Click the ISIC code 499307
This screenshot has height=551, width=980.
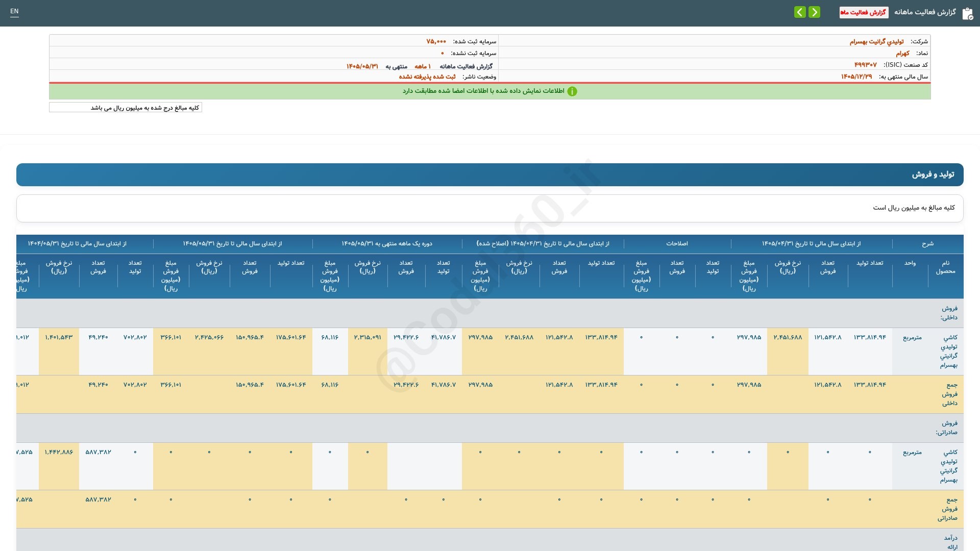866,65
